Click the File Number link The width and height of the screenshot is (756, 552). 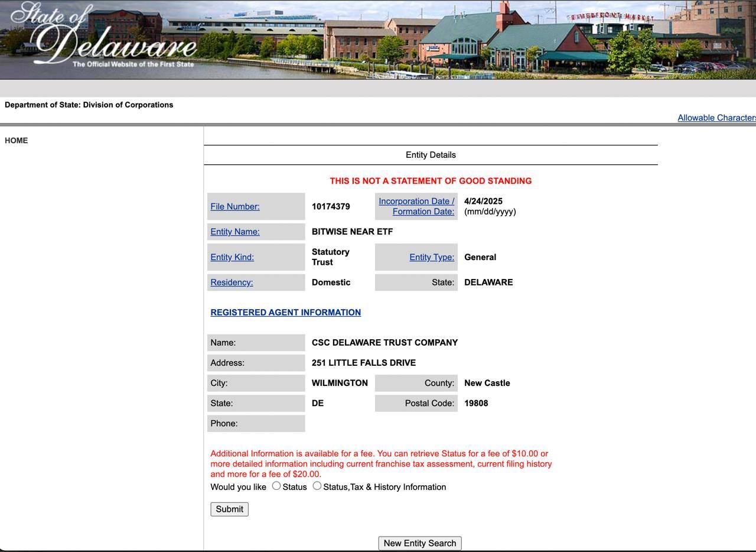coord(235,207)
